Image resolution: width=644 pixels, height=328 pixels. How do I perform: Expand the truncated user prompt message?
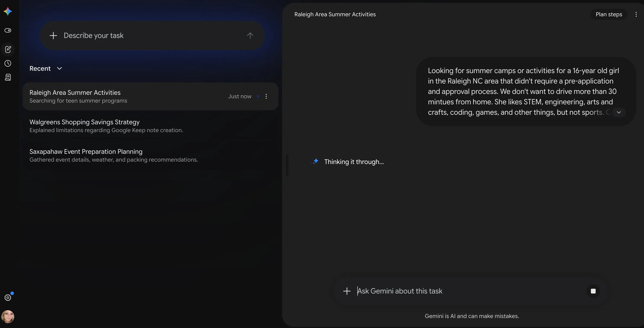[619, 112]
